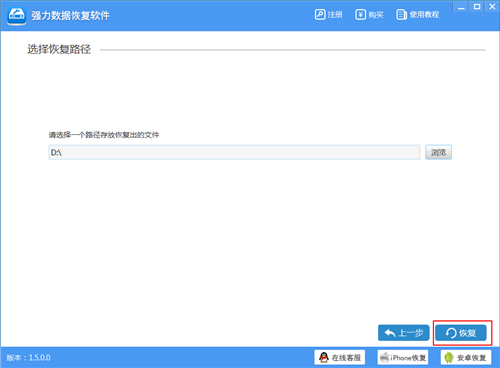Image resolution: width=500 pixels, height=368 pixels.
Task: Close the application window
Action: point(492,7)
